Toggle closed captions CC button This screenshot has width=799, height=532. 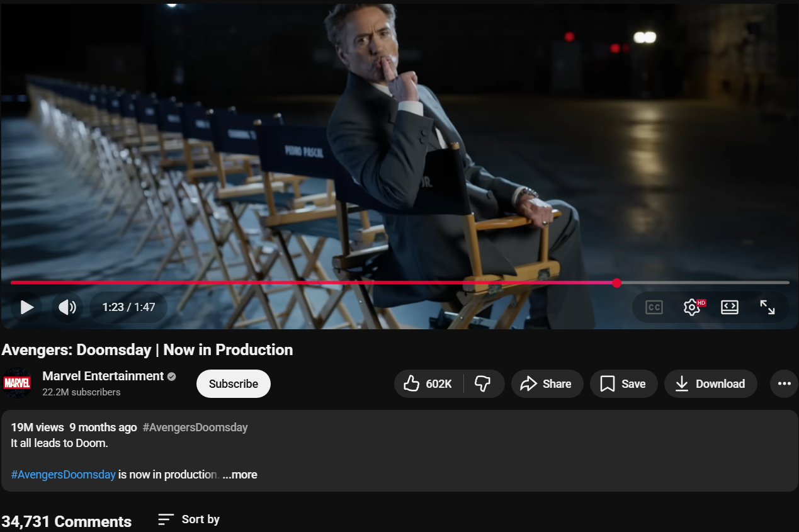click(x=654, y=307)
